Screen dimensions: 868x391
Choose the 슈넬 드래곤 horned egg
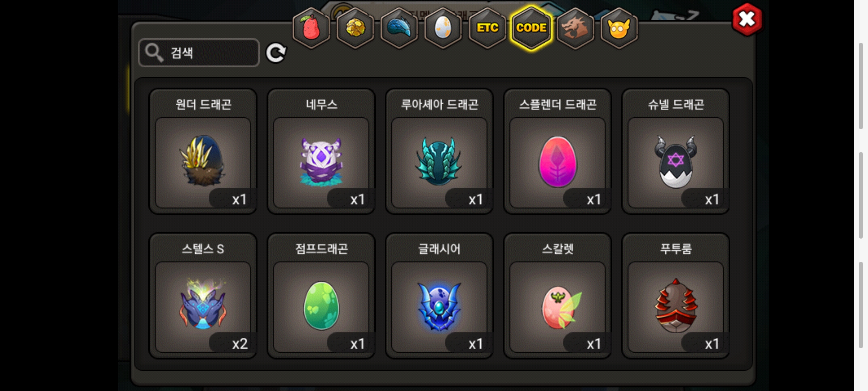[676, 151]
